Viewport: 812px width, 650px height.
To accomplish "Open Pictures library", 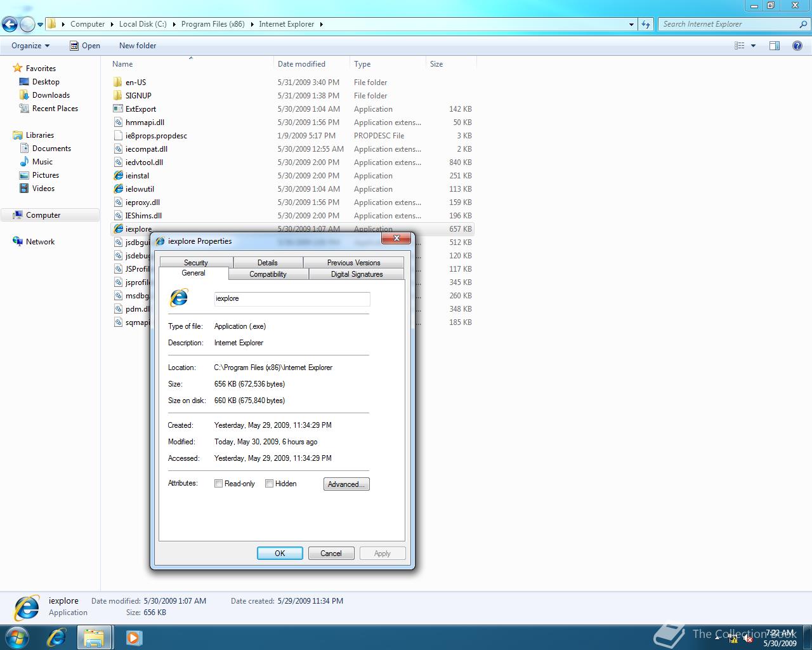I will [45, 175].
